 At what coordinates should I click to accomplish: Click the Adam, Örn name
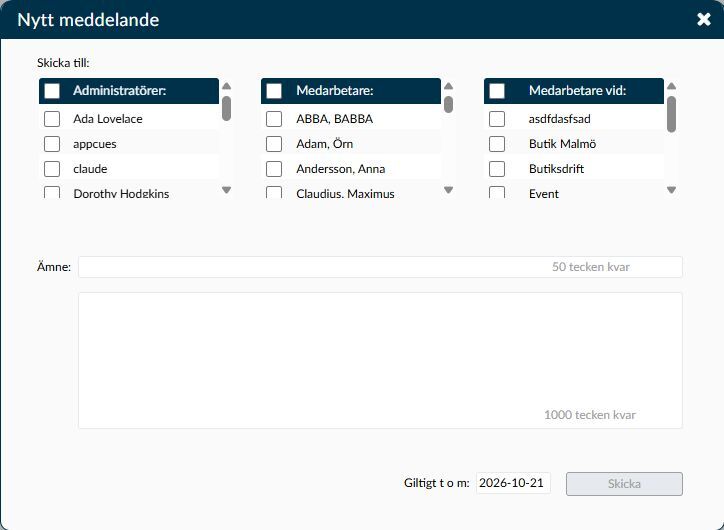coord(324,144)
